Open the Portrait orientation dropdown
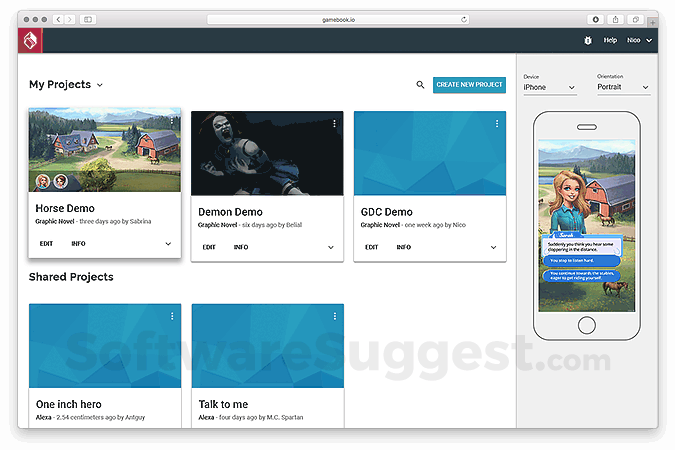The width and height of the screenshot is (675, 450). click(x=623, y=87)
